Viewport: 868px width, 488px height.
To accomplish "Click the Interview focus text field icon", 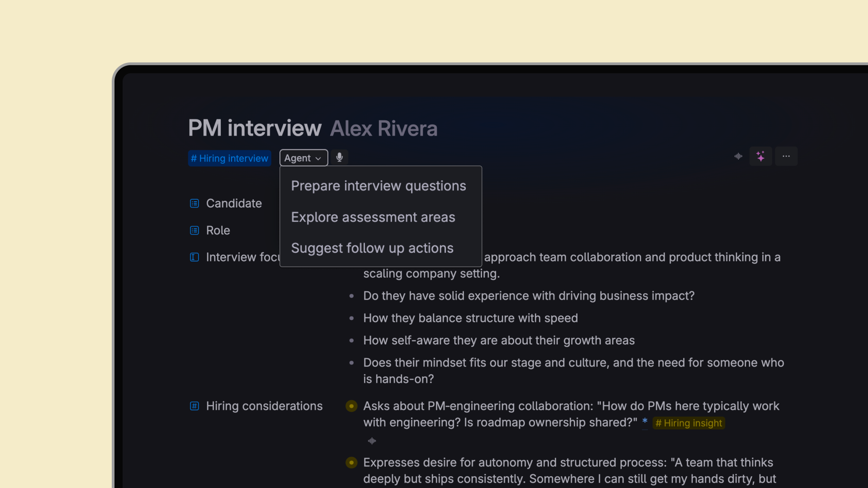I will [194, 257].
